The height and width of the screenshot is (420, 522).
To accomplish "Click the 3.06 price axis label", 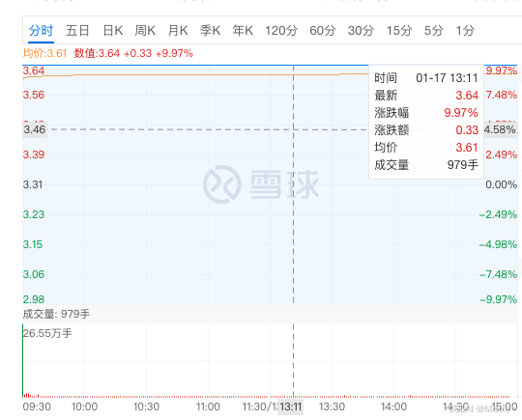I will click(x=34, y=274).
